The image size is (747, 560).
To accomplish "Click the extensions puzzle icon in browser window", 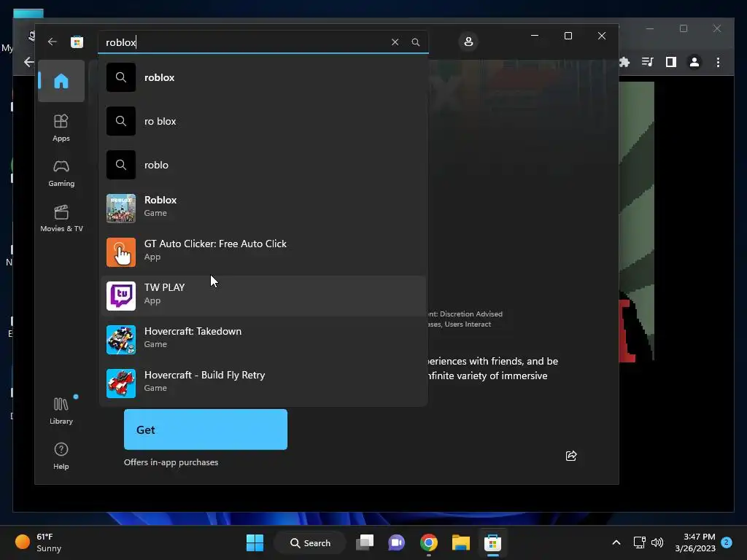I will (624, 63).
